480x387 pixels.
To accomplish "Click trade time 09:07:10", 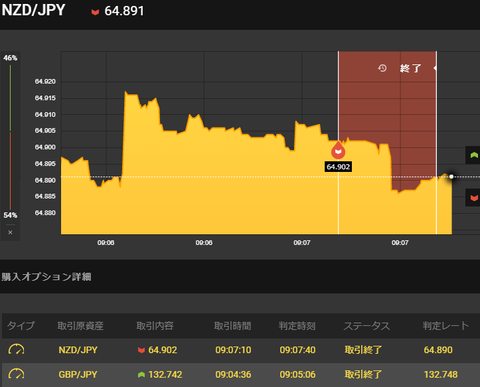I will tap(233, 350).
